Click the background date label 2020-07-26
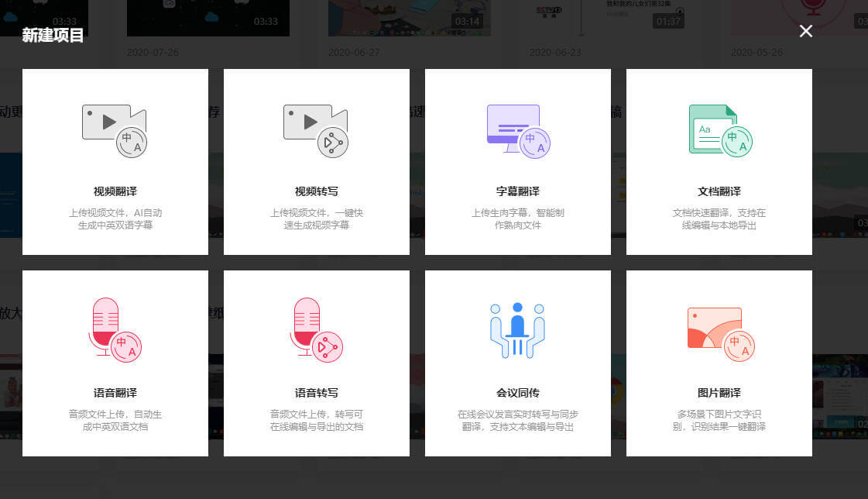Image resolution: width=868 pixels, height=499 pixels. [153, 53]
